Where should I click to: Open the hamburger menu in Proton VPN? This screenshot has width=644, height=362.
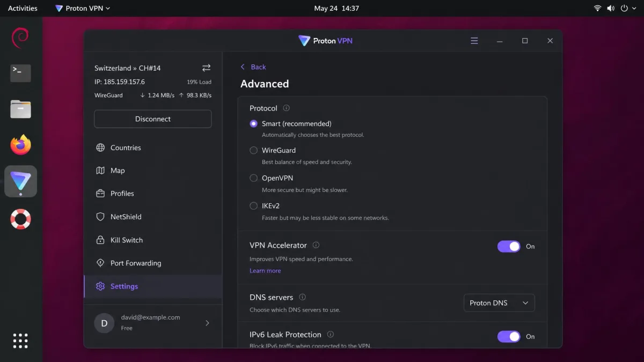point(474,41)
